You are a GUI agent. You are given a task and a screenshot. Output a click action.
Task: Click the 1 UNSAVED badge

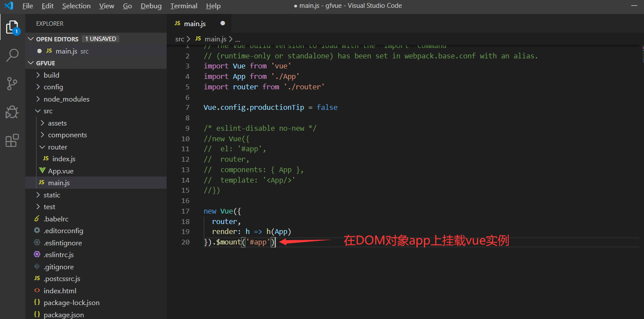[x=101, y=39]
